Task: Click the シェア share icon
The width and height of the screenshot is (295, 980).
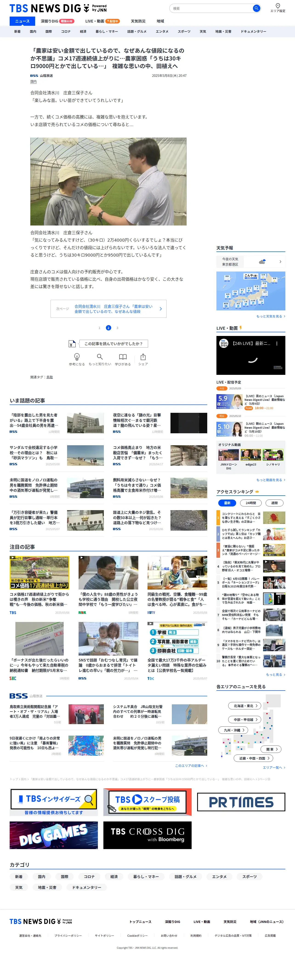Action: coord(143,357)
